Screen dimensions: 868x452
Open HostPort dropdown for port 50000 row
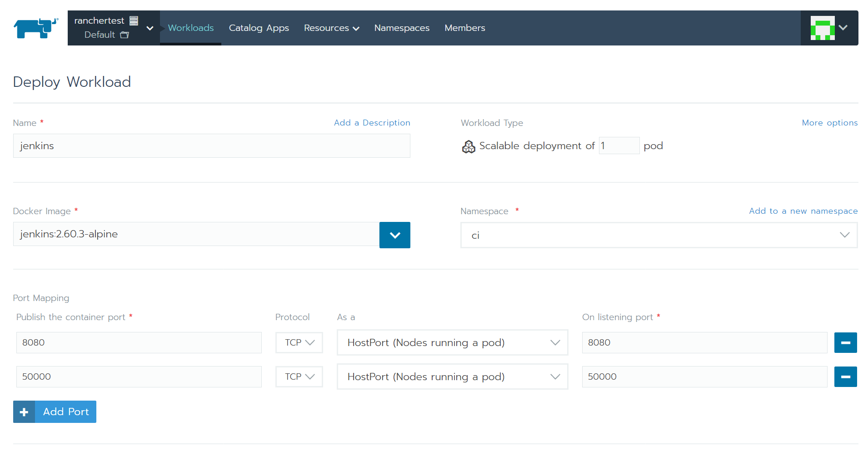pos(453,377)
